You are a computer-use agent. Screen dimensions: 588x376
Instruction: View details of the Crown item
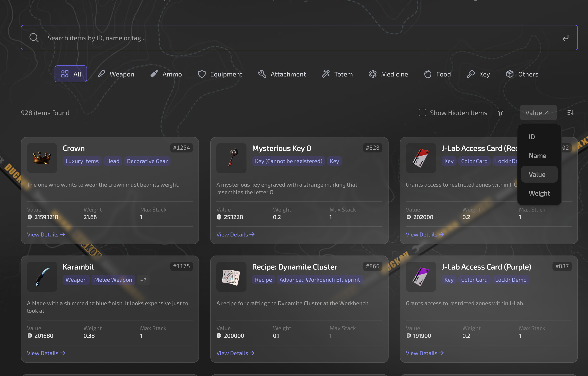46,234
